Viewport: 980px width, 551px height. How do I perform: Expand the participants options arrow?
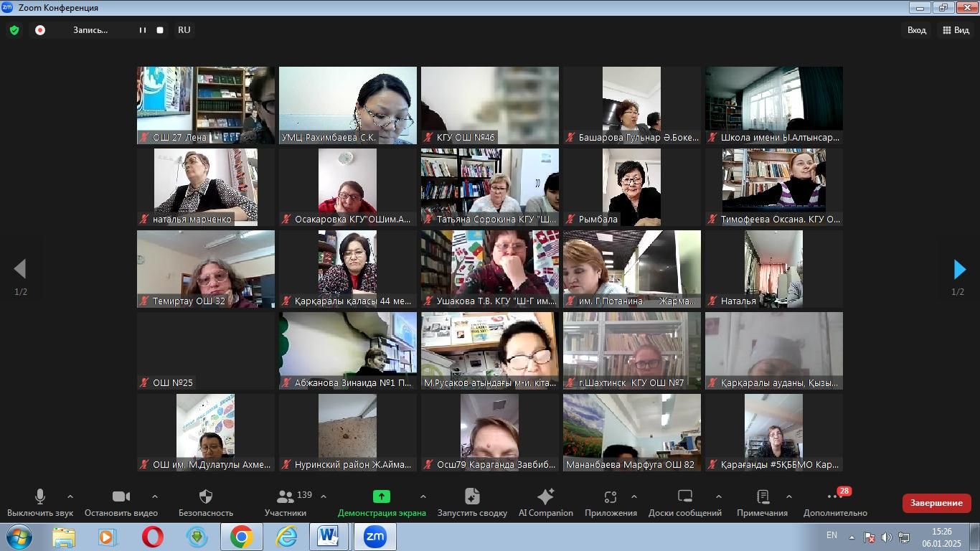324,496
